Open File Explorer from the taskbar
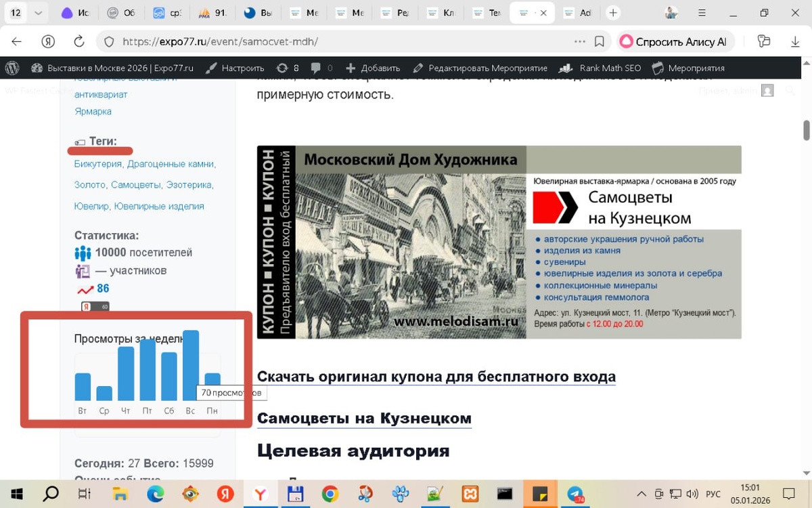The height and width of the screenshot is (508, 812). pos(120,494)
